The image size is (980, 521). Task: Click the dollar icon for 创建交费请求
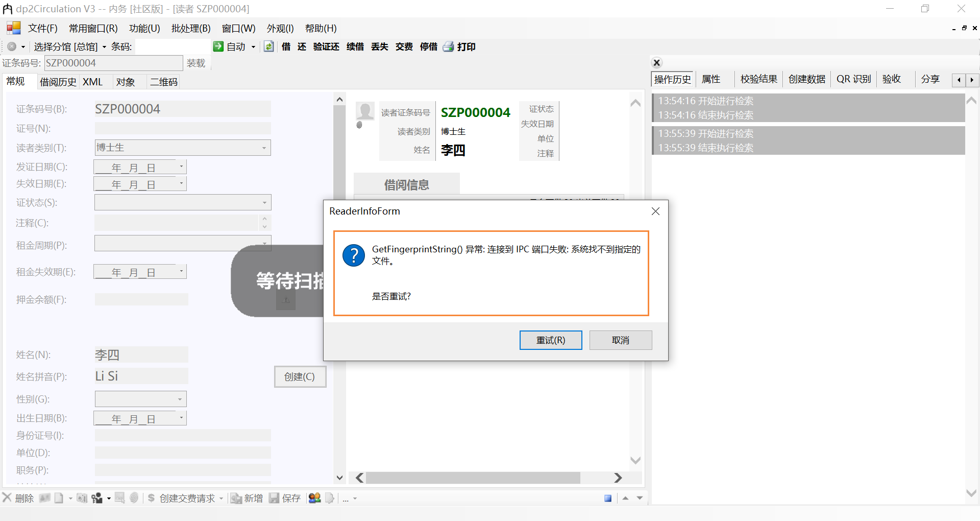tap(151, 498)
